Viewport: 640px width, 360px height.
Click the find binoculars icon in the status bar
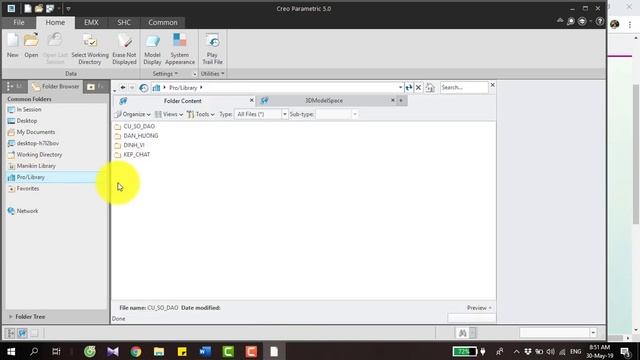pos(462,333)
